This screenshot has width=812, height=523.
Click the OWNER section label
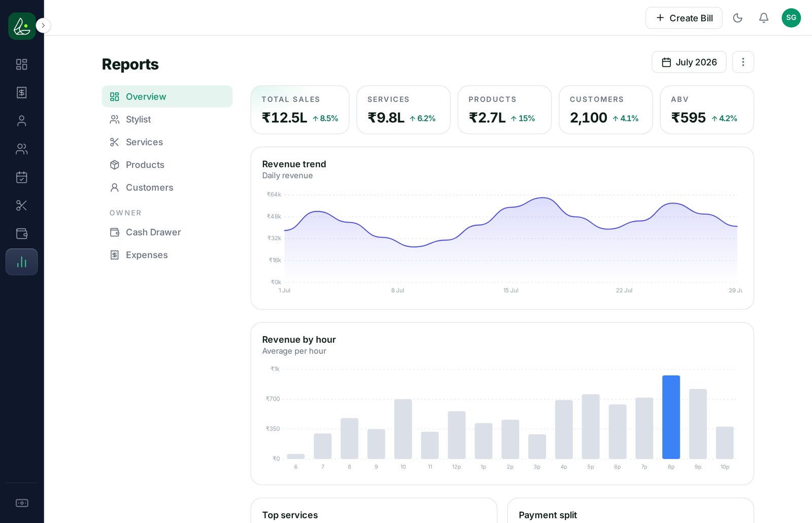125,213
